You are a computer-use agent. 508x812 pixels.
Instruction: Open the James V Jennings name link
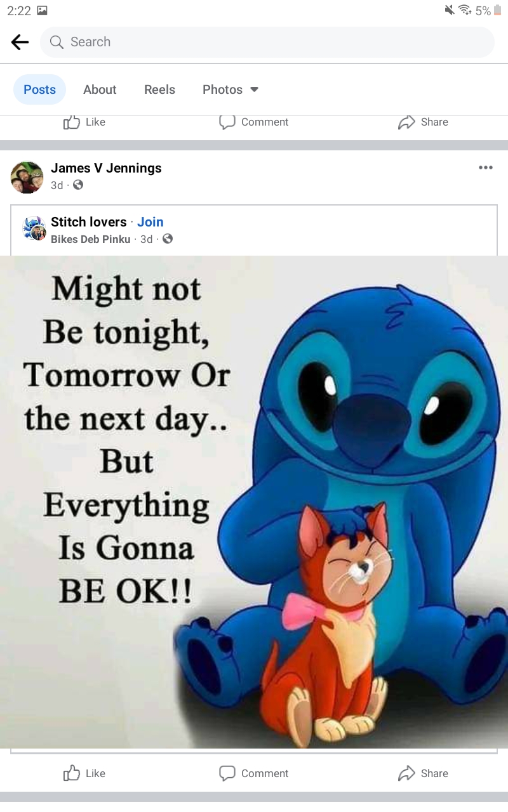pyautogui.click(x=106, y=168)
